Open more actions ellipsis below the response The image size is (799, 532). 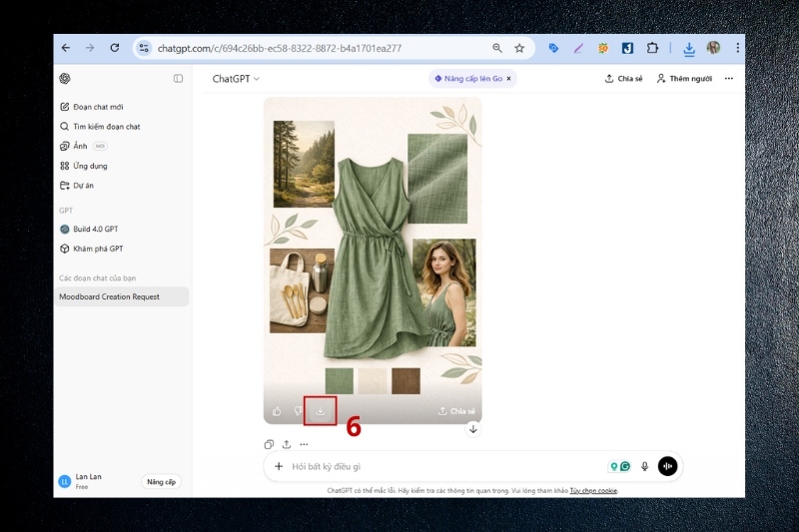pos(304,444)
